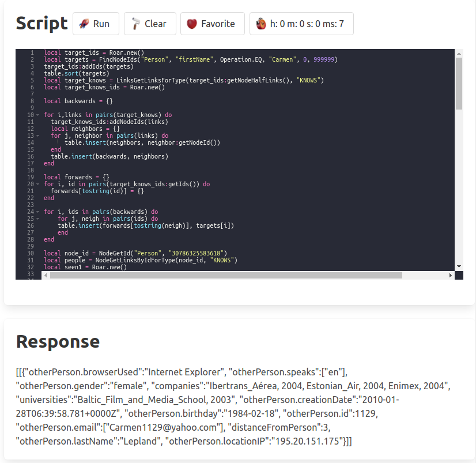Click the timer icon beside elapsed time

click(x=261, y=24)
